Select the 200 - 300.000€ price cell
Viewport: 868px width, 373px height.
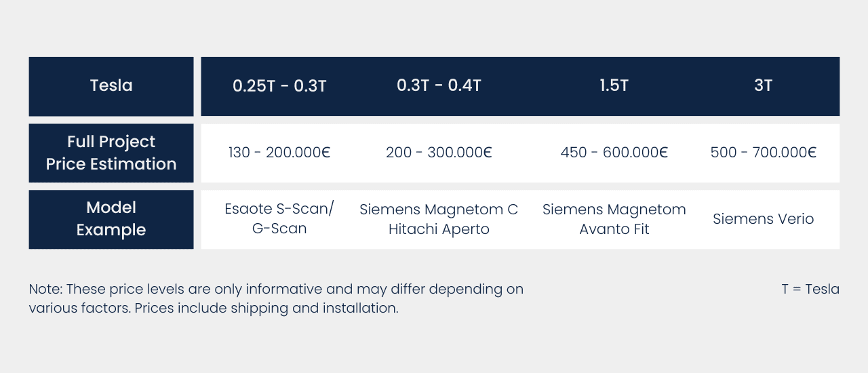(439, 153)
